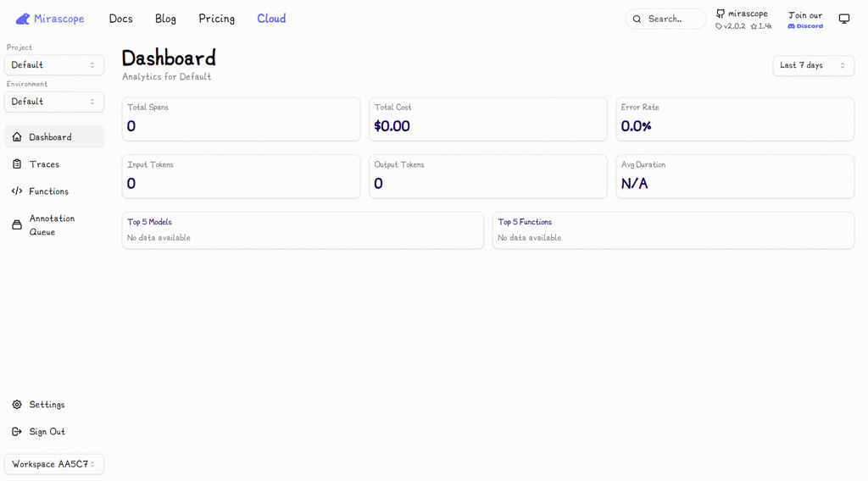Open Functions in the sidebar
868x481 pixels.
click(x=54, y=191)
